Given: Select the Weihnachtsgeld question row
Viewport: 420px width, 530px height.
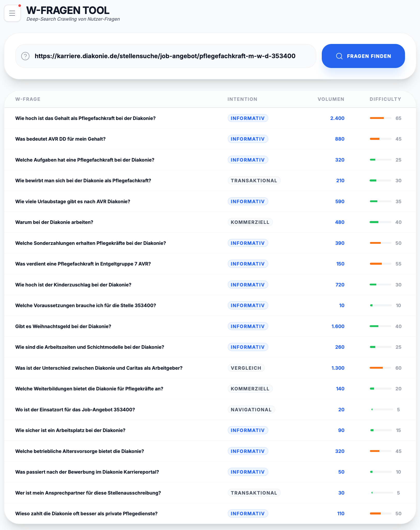Looking at the screenshot, I should 63,327.
